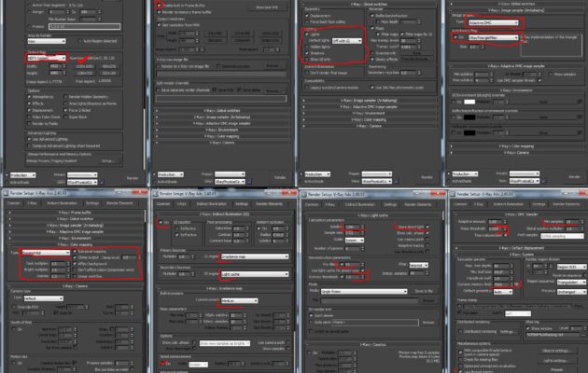Toggle Enable built-in Frame Buffer checkbox

[x=155, y=6]
